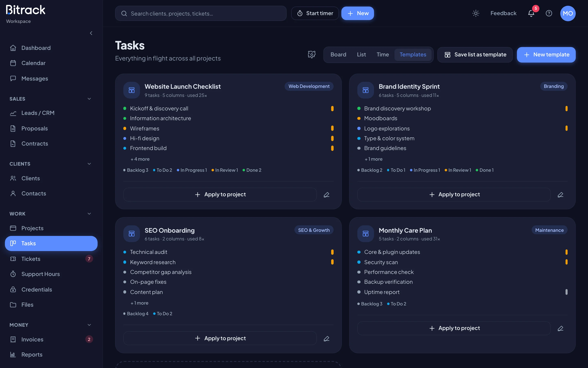The height and width of the screenshot is (368, 588).
Task: Apply Monthly Care Plan to project
Action: click(x=454, y=328)
